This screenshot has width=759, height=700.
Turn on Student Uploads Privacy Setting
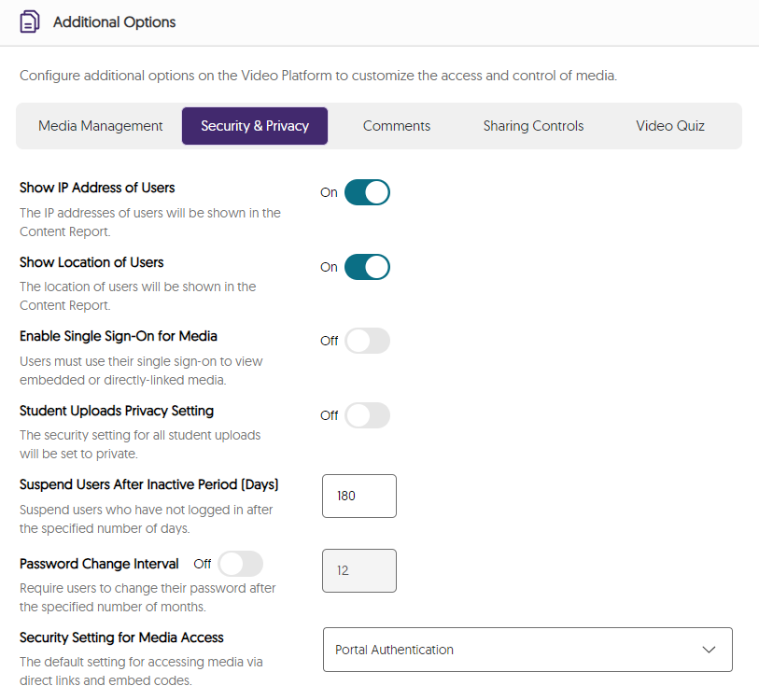tap(367, 415)
